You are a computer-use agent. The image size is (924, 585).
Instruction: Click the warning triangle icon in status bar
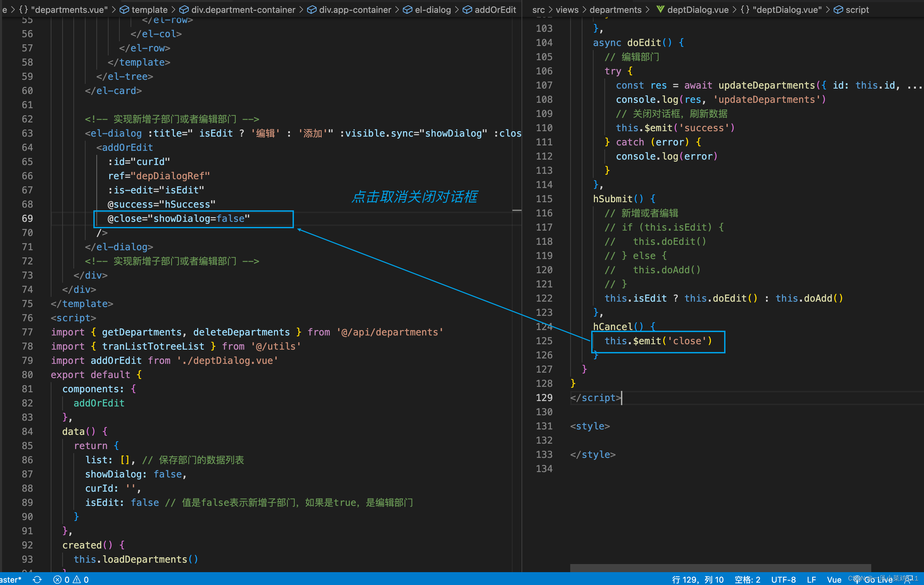tap(77, 579)
